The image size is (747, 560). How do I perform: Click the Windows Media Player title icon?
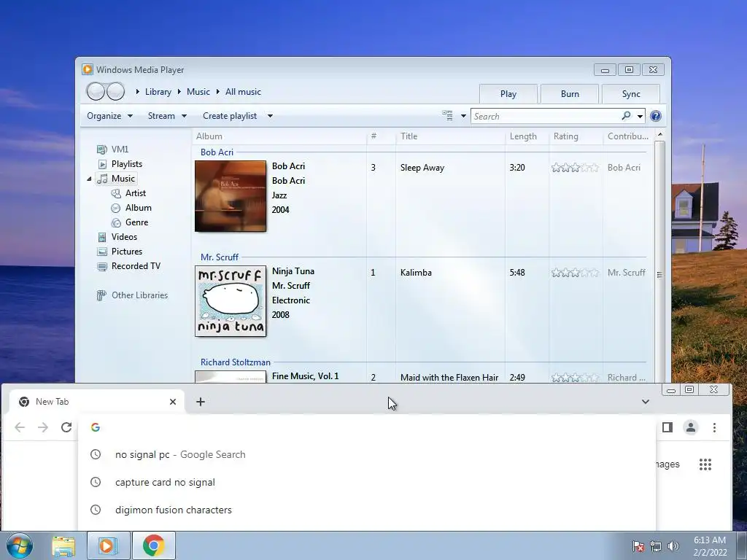(88, 69)
